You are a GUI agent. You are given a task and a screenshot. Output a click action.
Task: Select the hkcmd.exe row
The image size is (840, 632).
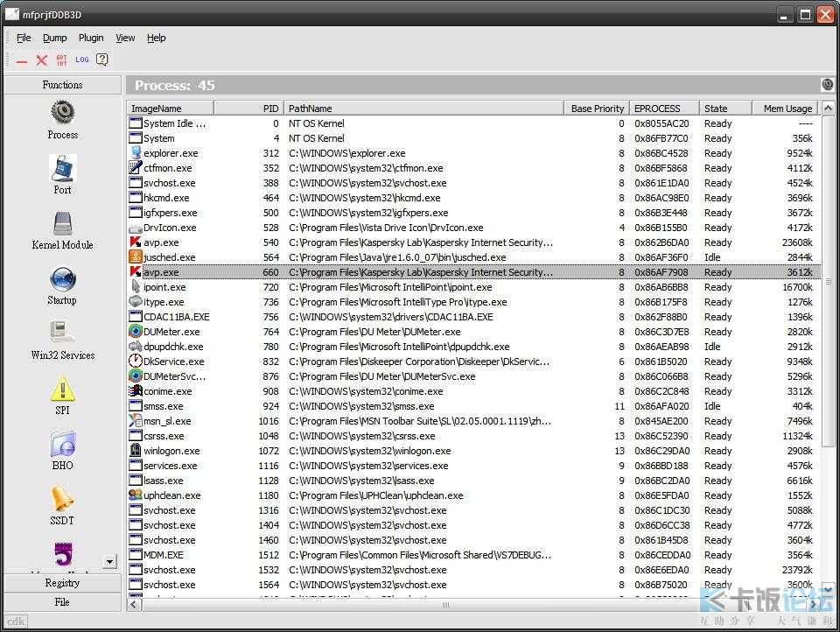473,198
